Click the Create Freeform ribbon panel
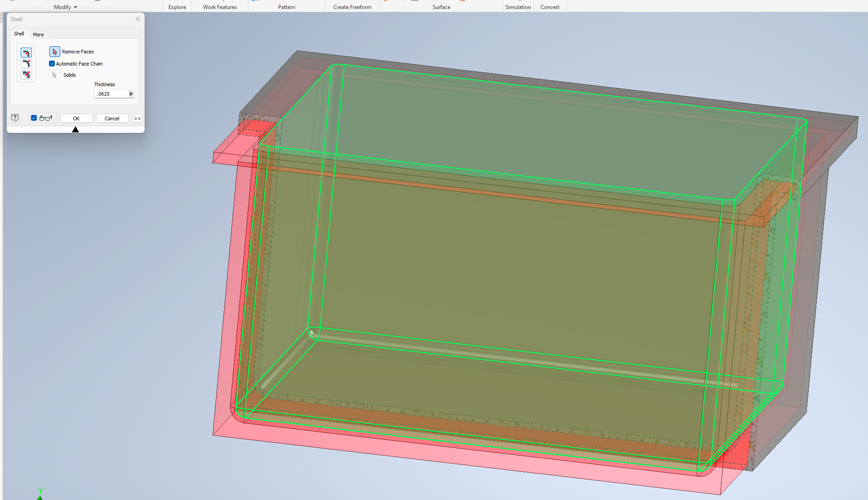Viewport: 868px width, 500px height. point(352,7)
